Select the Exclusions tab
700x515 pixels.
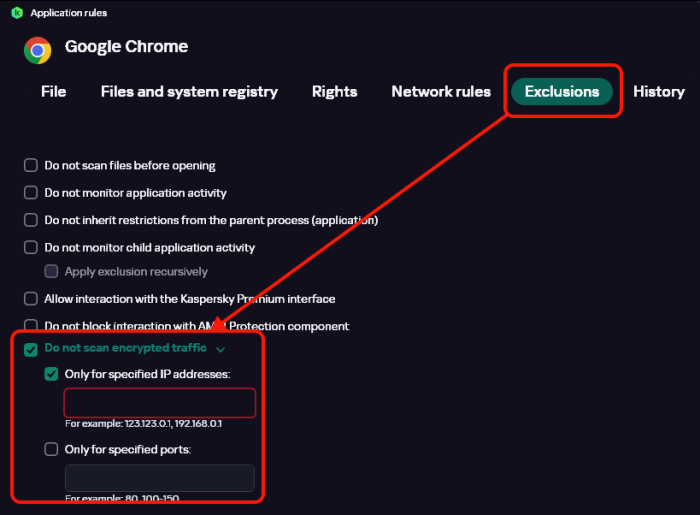point(562,92)
